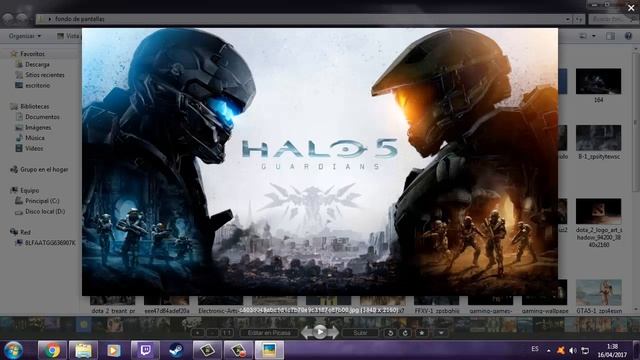Open Explorer address history dropdown
Viewport: 640px width, 360px height.
pos(568,19)
